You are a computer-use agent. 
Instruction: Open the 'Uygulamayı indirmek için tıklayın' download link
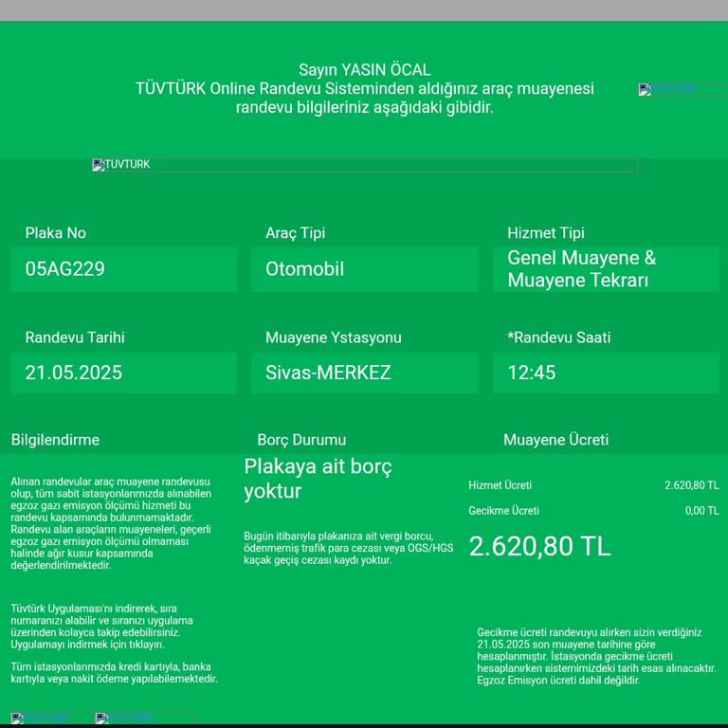pyautogui.click(x=88, y=645)
